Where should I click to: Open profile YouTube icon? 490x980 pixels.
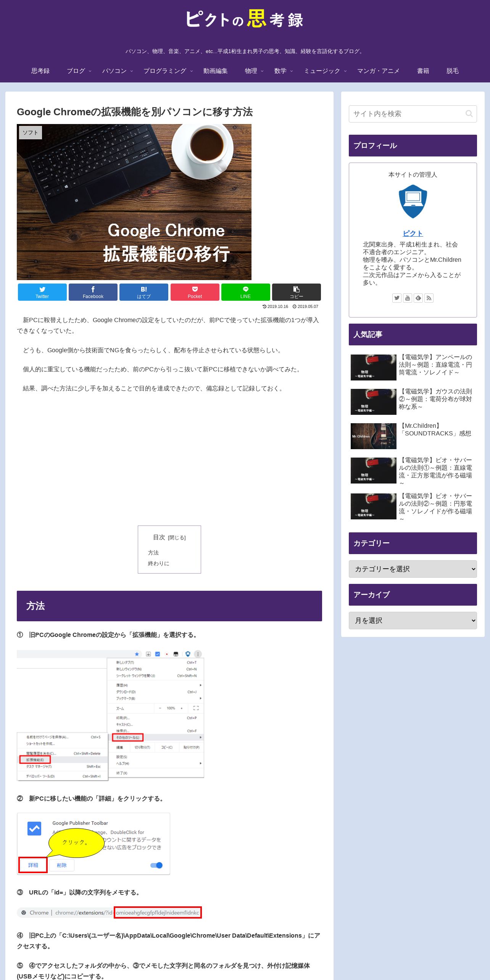[x=408, y=298]
